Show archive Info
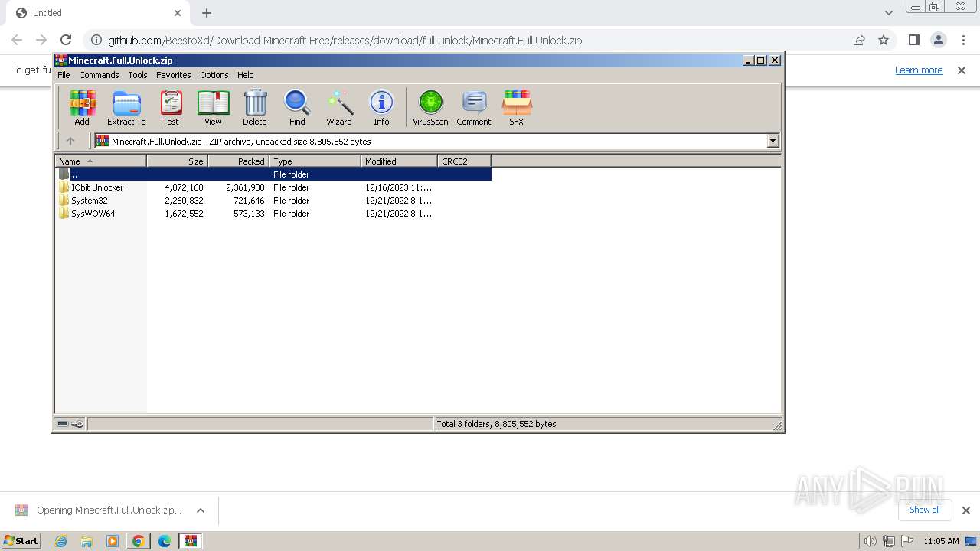980x551 pixels. coord(381,108)
